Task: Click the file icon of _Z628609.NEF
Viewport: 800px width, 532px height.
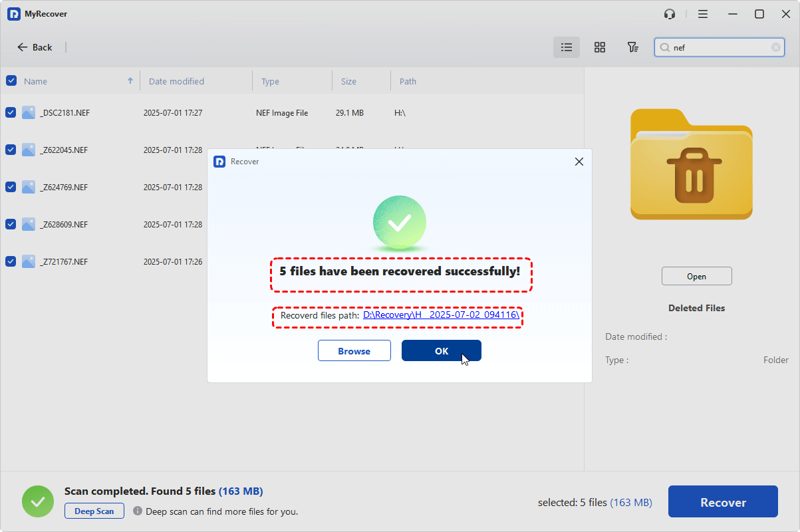Action: click(x=28, y=224)
